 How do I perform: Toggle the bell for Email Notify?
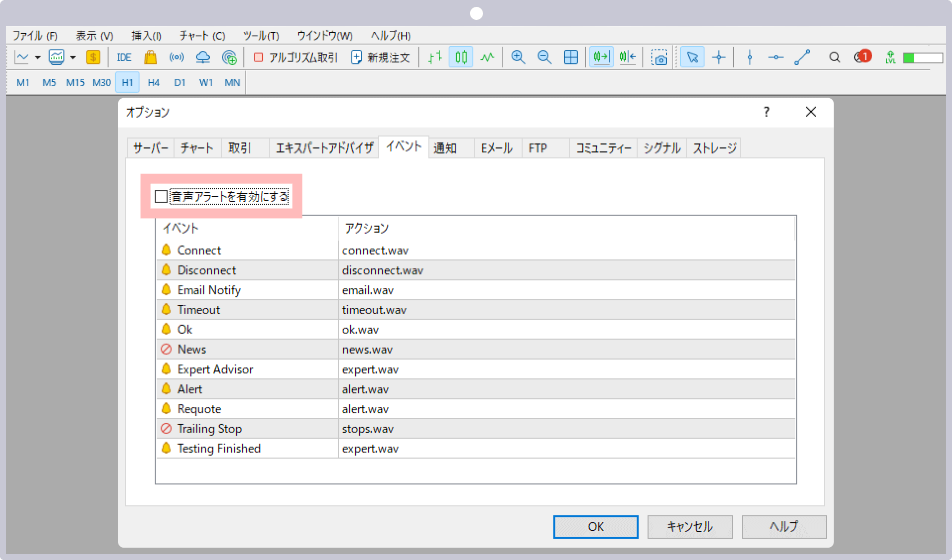pyautogui.click(x=166, y=289)
